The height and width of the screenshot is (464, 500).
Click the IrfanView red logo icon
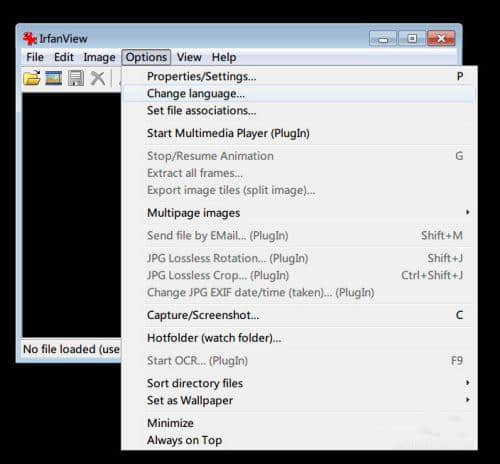(x=30, y=39)
